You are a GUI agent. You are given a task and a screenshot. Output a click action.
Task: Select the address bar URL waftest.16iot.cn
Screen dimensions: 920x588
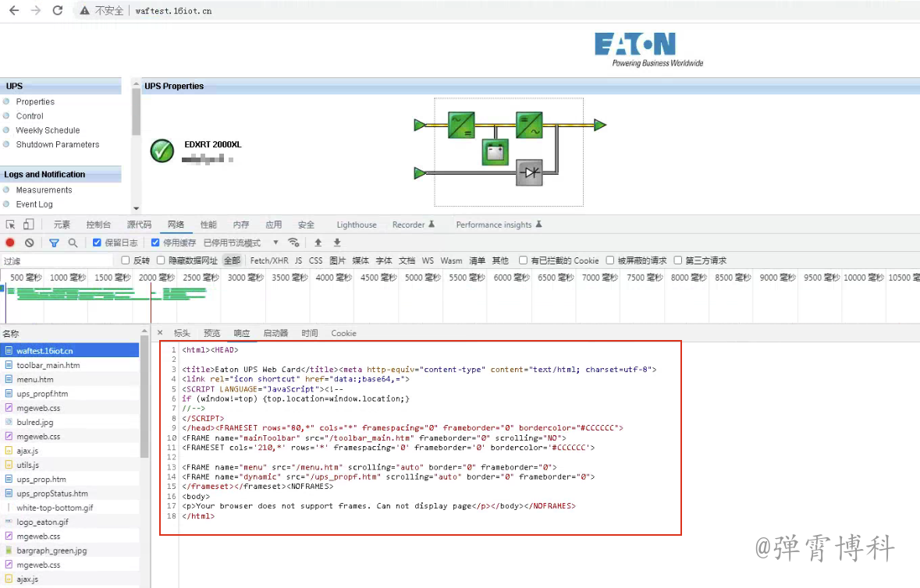173,11
